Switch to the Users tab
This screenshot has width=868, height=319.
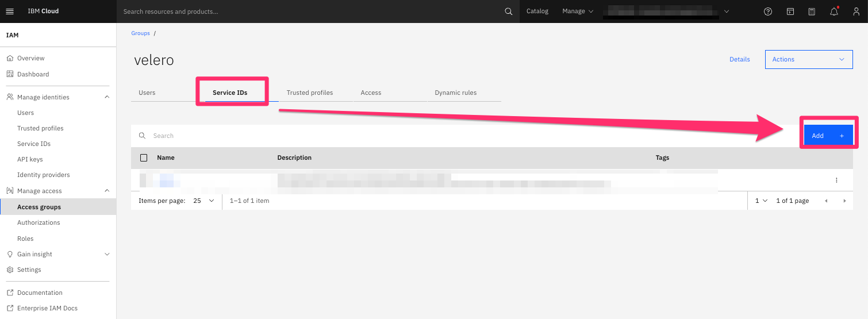[x=147, y=93]
